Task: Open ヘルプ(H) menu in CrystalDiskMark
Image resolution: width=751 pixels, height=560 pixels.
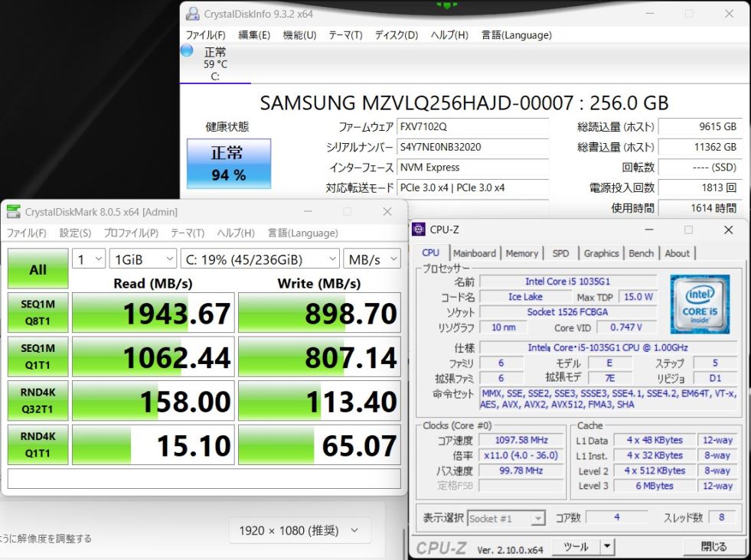Action: pos(236,233)
